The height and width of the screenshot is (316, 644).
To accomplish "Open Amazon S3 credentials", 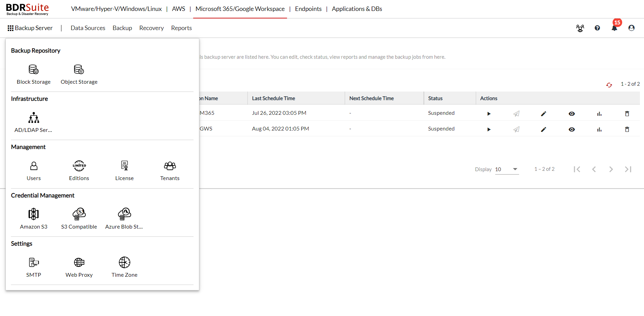I will (33, 219).
